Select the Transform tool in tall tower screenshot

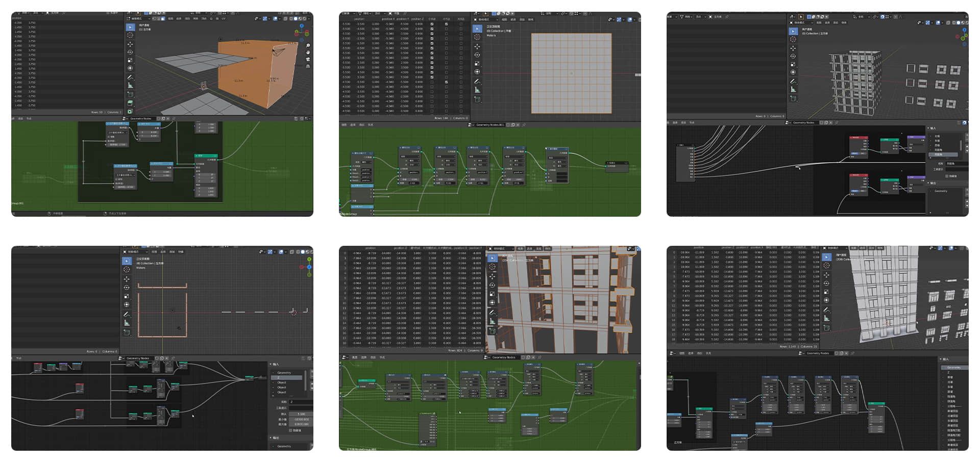click(x=826, y=300)
